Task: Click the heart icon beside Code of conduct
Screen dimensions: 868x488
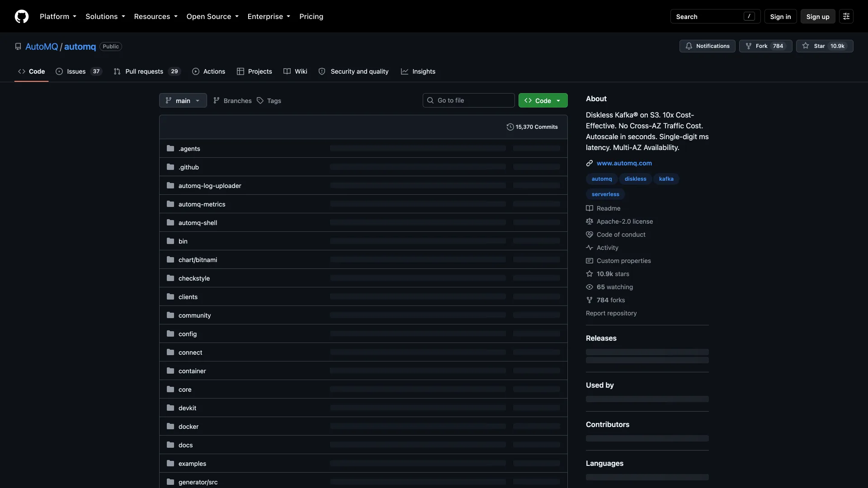Action: click(590, 235)
